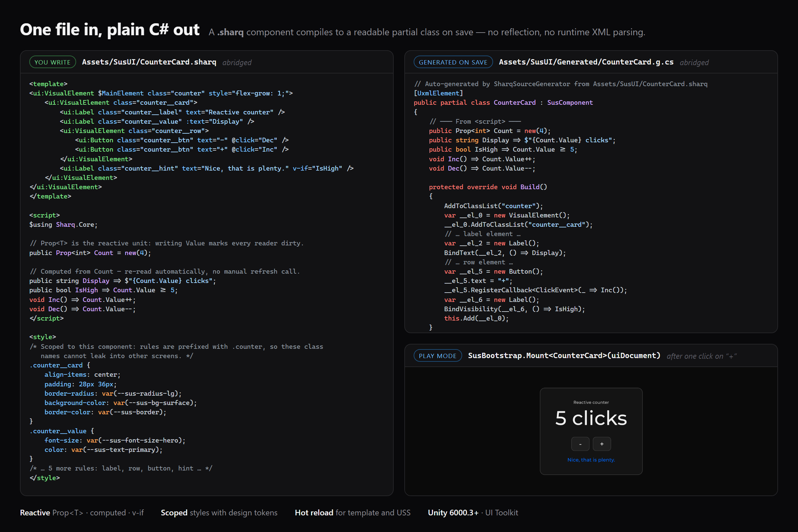Click the opening <style> tag
This screenshot has height=532, width=798.
[x=43, y=337]
